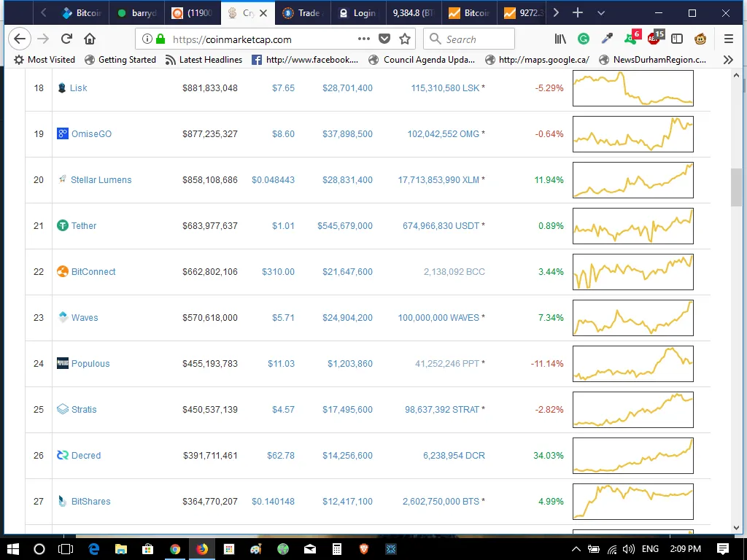Open the BitConnect coin page

click(x=93, y=272)
